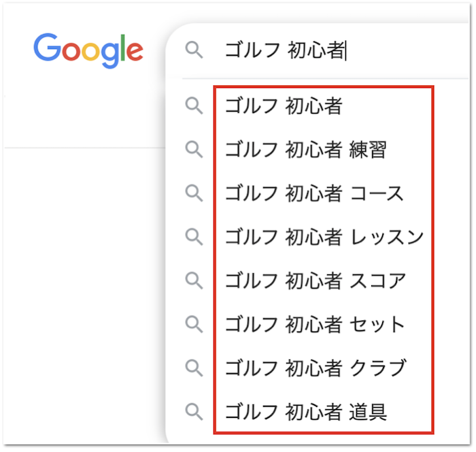Select the suggestion ゴルフ 初心者 セット
Image resolution: width=476 pixels, height=452 pixels.
tap(315, 324)
